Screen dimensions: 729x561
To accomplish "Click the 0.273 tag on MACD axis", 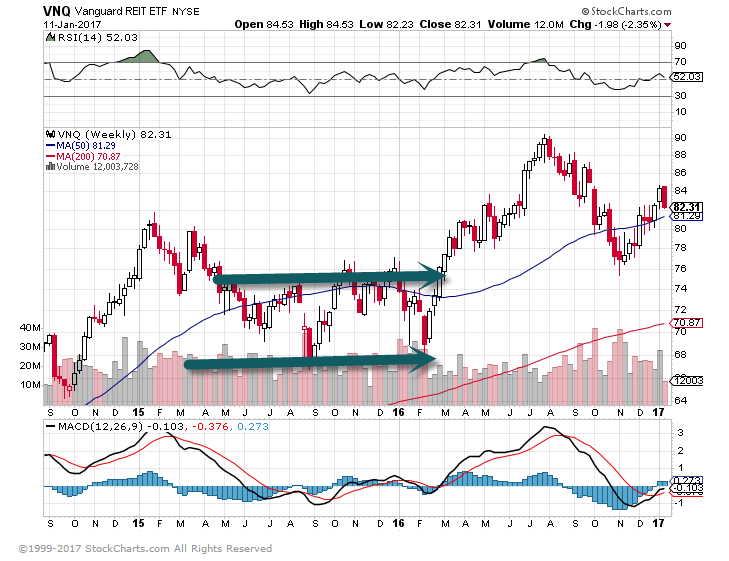I will tap(686, 480).
